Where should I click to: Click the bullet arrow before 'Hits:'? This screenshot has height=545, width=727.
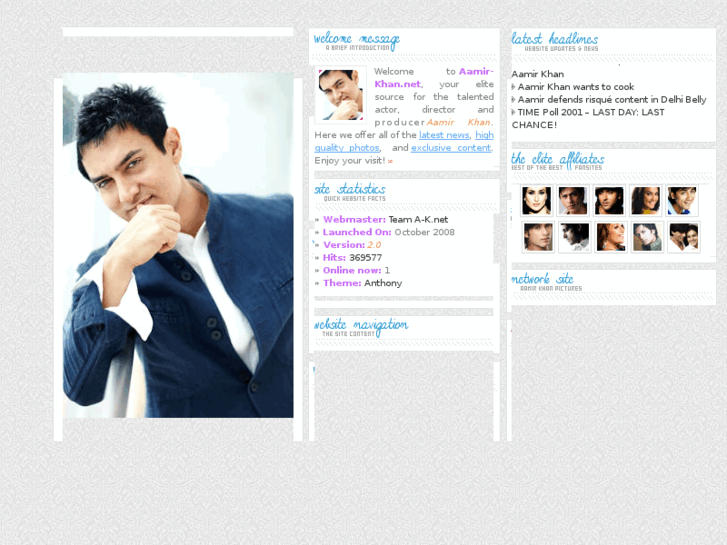[x=317, y=258]
